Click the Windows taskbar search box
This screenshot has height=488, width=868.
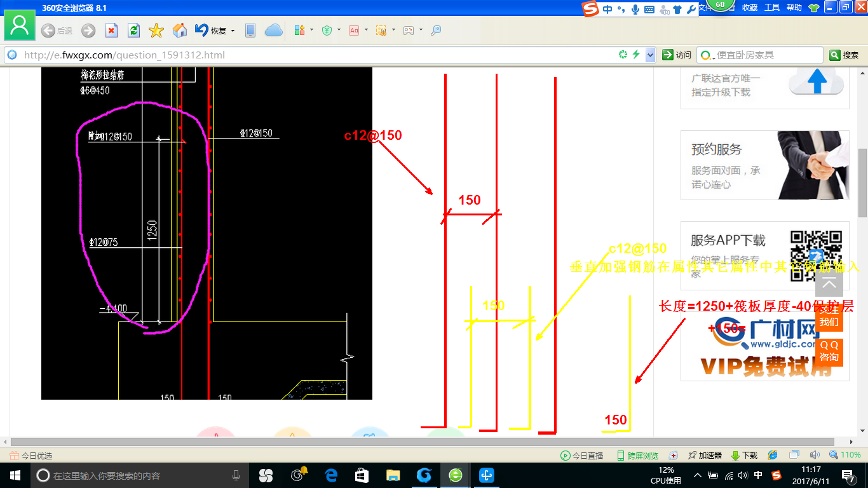coord(140,475)
